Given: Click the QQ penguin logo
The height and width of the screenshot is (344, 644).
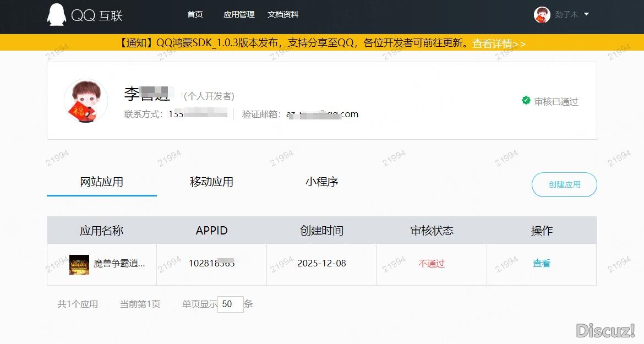Looking at the screenshot, I should (x=56, y=15).
